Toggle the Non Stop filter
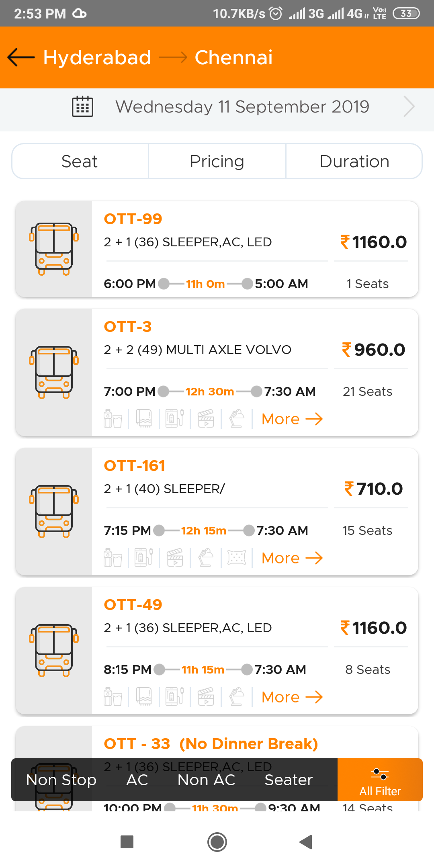 click(61, 780)
